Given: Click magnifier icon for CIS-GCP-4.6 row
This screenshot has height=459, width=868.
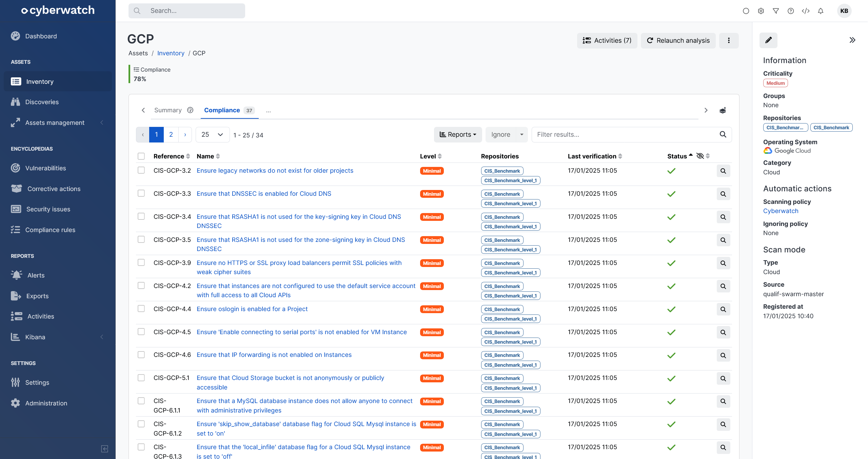Looking at the screenshot, I should click(723, 356).
